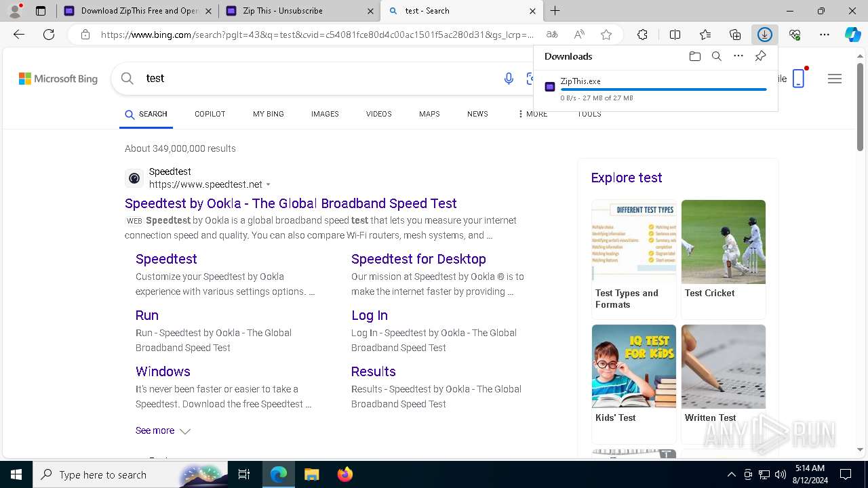Pin the Downloads panel
Viewport: 868px width, 488px height.
pos(760,56)
